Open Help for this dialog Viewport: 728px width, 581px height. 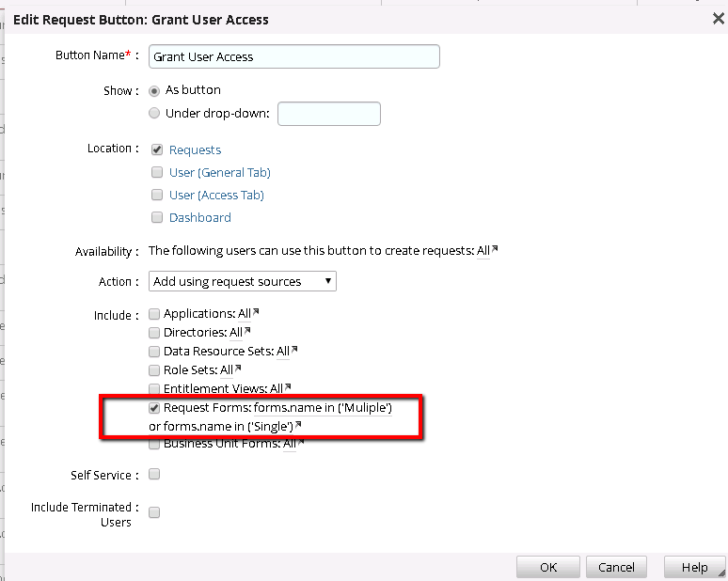[693, 567]
